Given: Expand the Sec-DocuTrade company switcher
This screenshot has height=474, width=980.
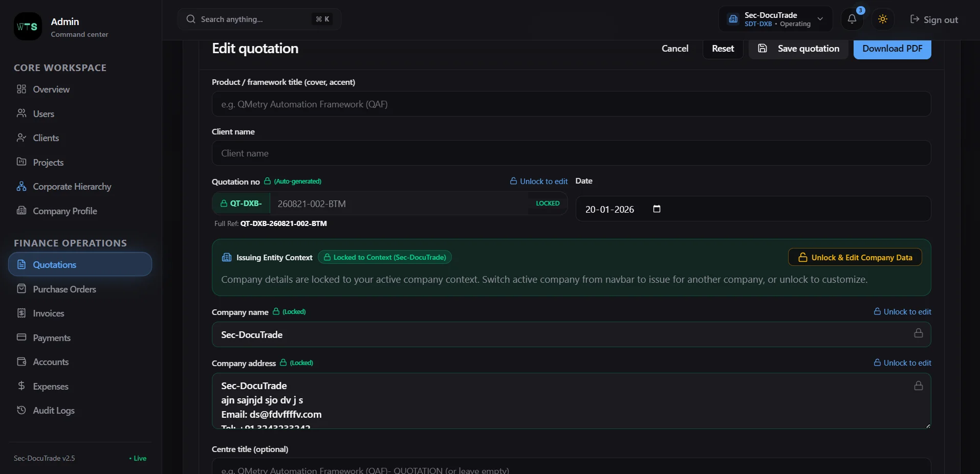Looking at the screenshot, I should 775,19.
